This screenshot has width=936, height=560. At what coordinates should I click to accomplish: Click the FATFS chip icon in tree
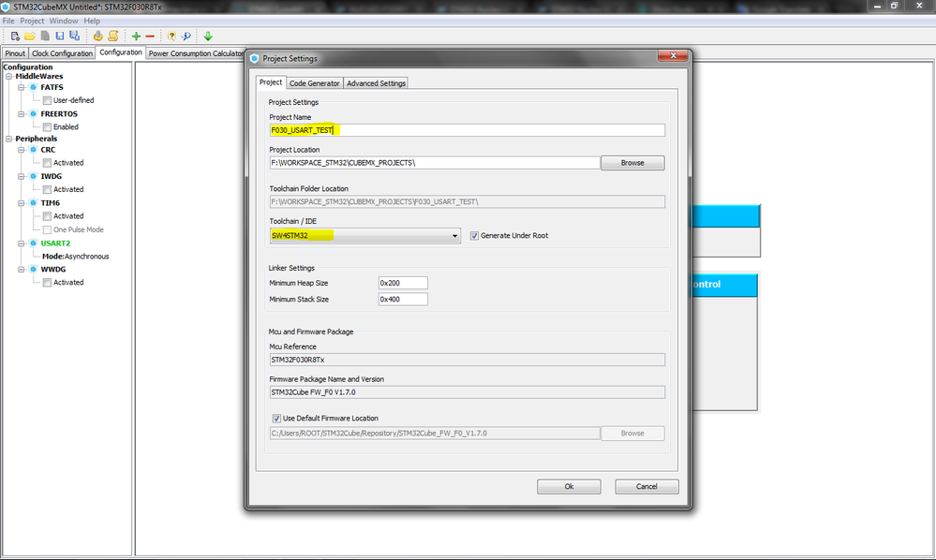[x=34, y=87]
